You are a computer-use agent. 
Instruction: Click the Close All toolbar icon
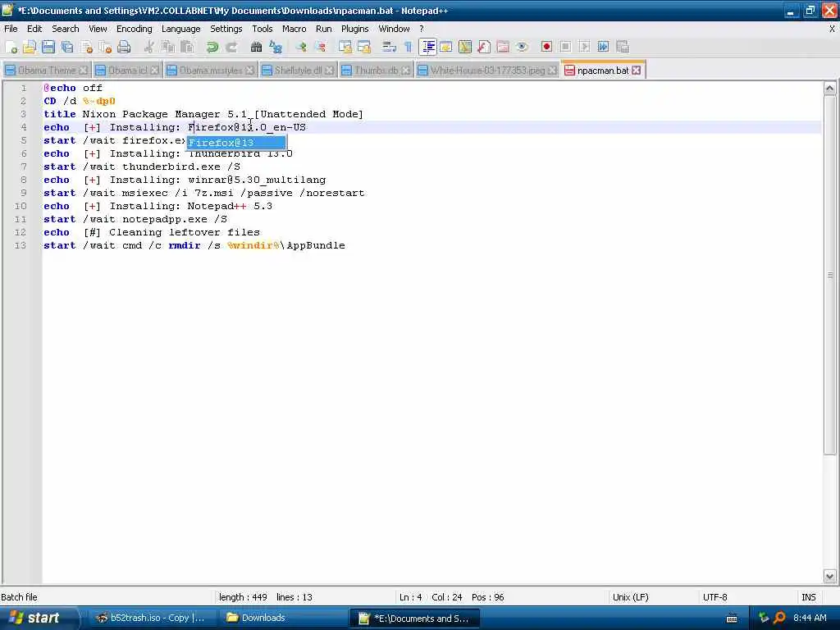click(x=105, y=47)
